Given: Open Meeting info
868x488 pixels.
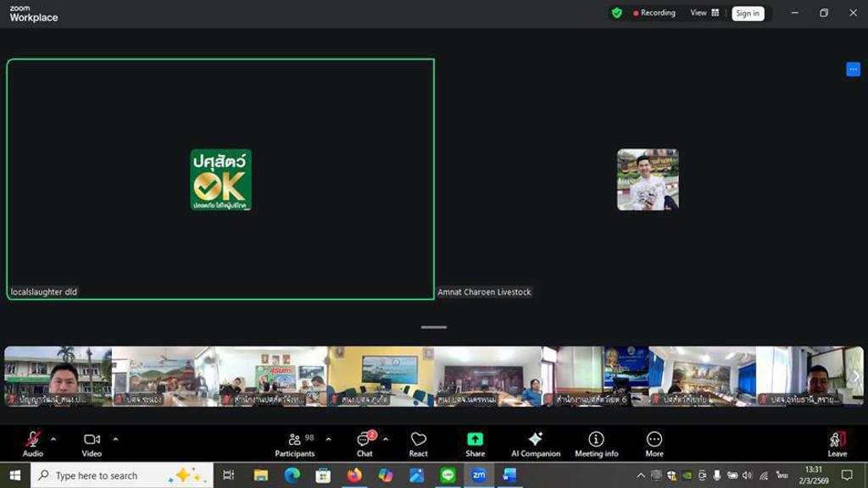Looking at the screenshot, I should [596, 442].
